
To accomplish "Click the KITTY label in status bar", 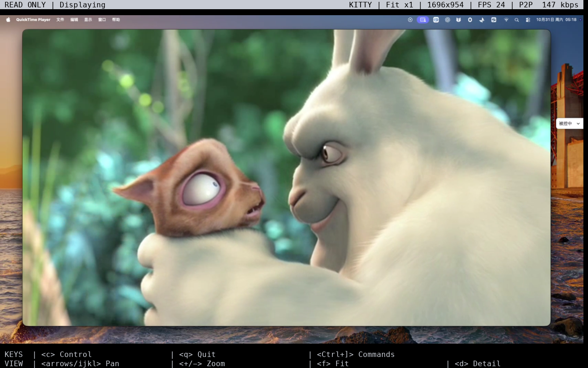I will pos(361,5).
